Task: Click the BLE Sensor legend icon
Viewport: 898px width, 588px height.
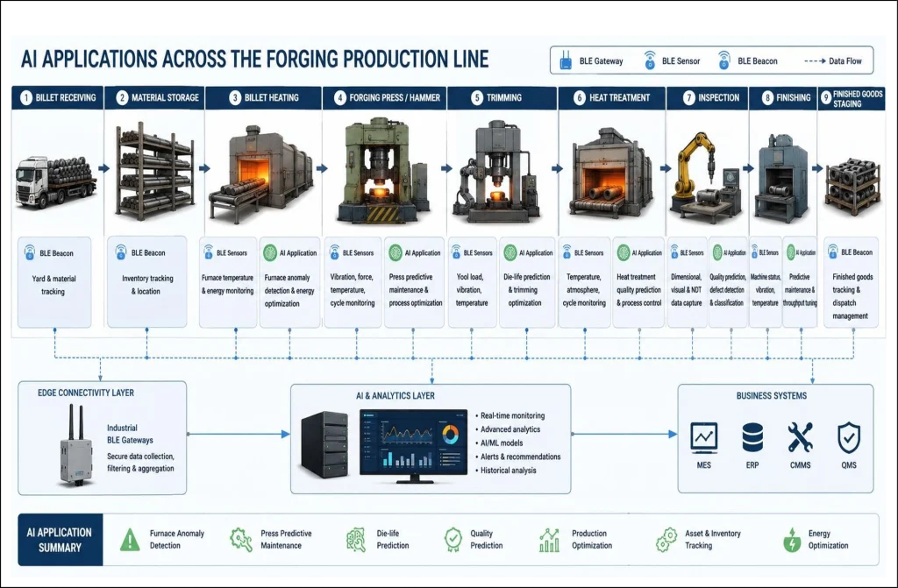Action: [650, 60]
